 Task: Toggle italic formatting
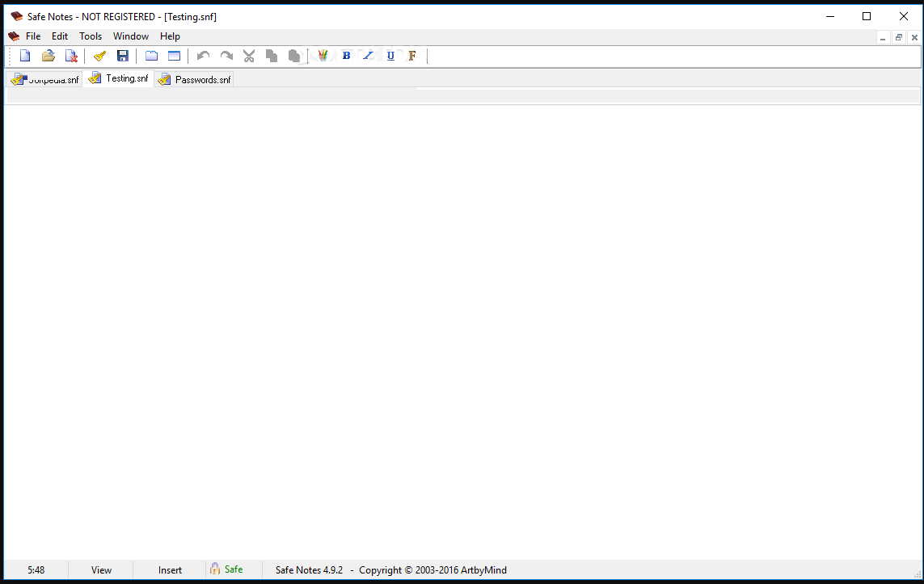(x=369, y=56)
